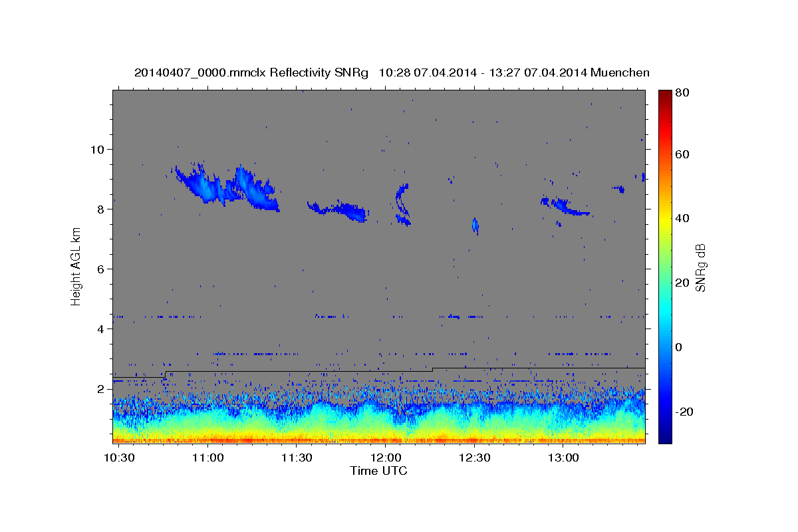
Task: Click the 13:00 time tick label
Action: (x=563, y=458)
